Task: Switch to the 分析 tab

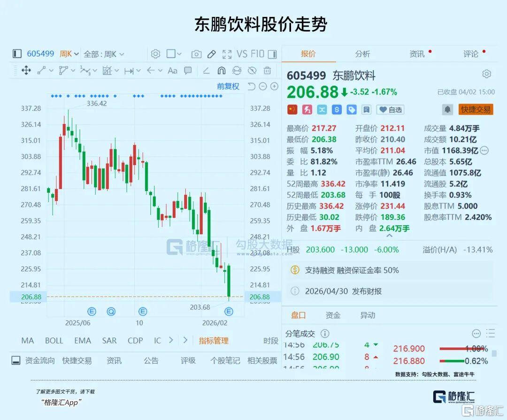Action: (362, 53)
